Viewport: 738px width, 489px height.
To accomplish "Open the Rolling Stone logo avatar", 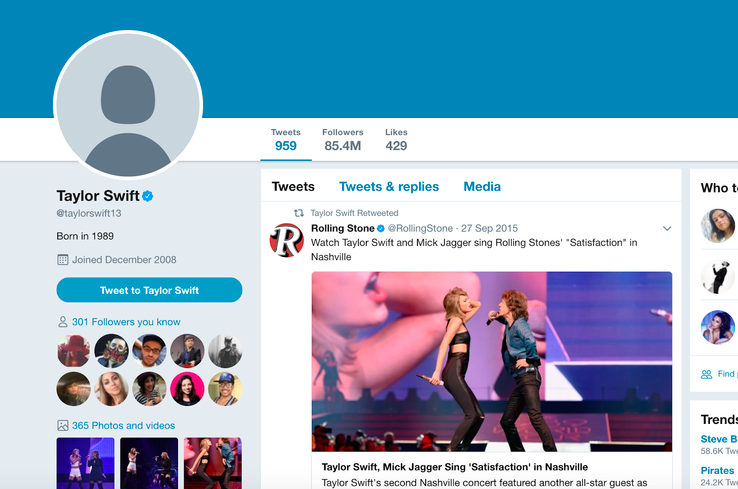I will tap(287, 240).
